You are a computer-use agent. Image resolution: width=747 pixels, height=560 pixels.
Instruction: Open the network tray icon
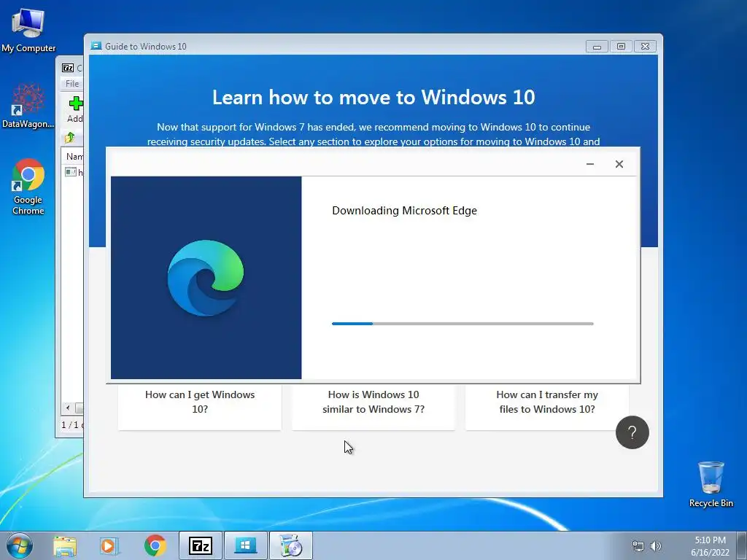[x=638, y=546]
